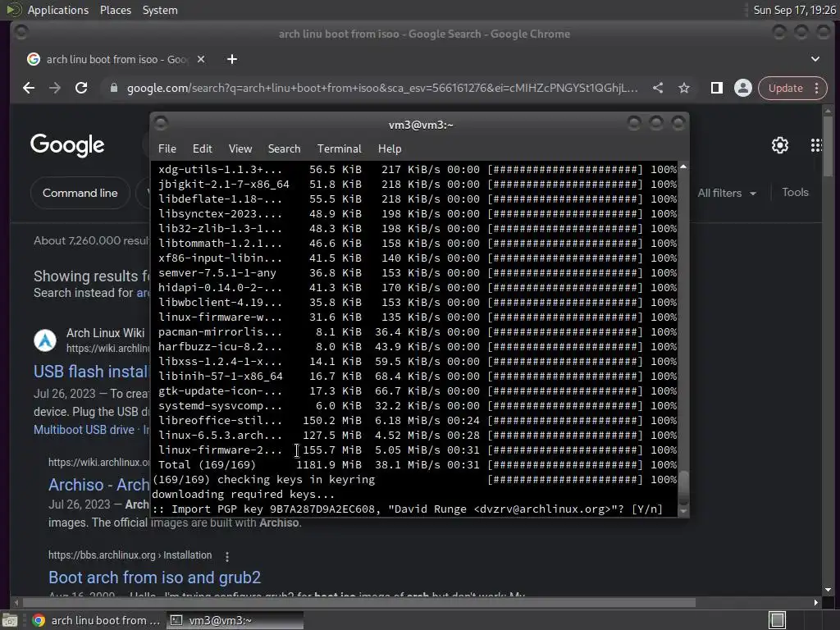The height and width of the screenshot is (630, 840).
Task: Reload the Google search page
Action: 81,88
